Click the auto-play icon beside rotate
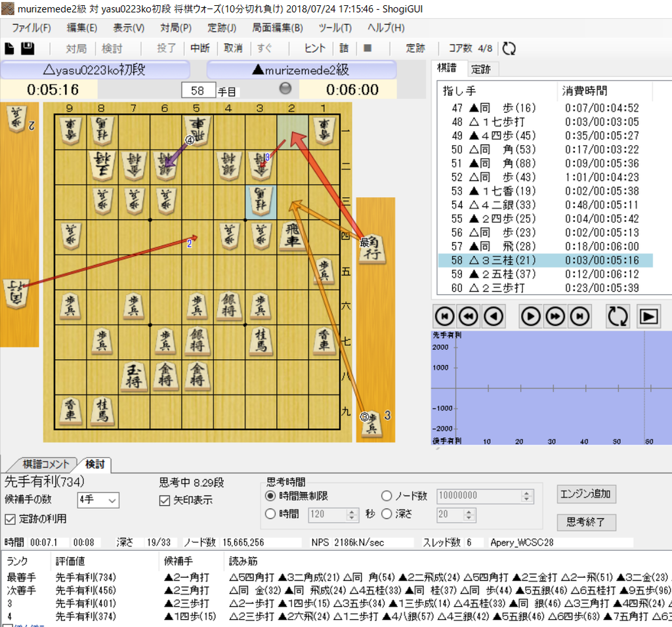 click(x=648, y=316)
